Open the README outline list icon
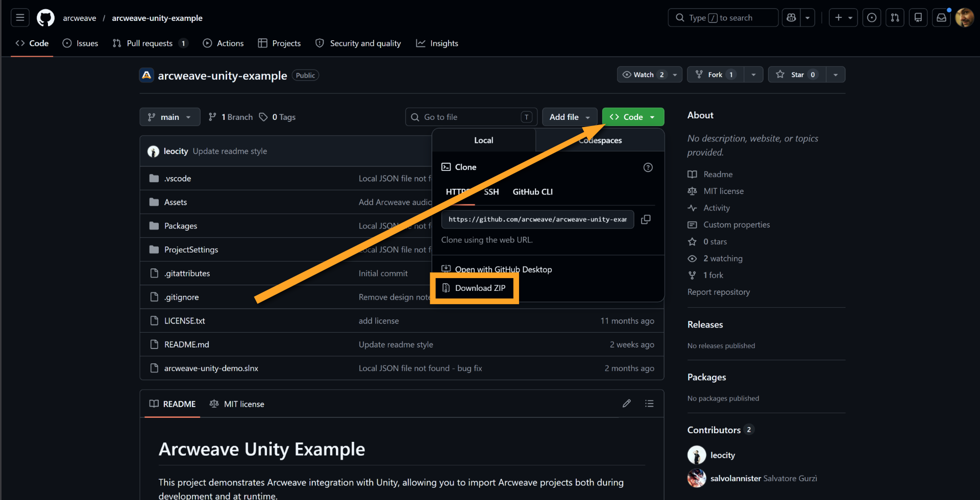Viewport: 980px width, 500px height. pos(649,404)
